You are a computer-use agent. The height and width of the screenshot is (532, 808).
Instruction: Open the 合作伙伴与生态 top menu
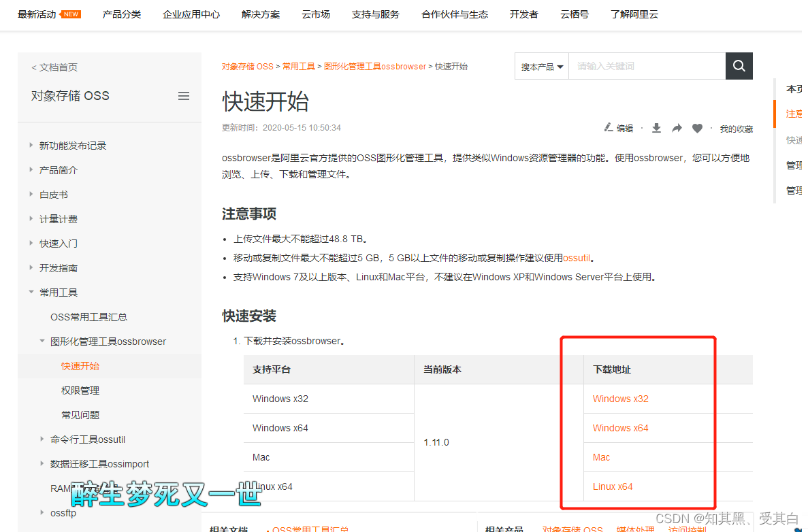(x=455, y=14)
